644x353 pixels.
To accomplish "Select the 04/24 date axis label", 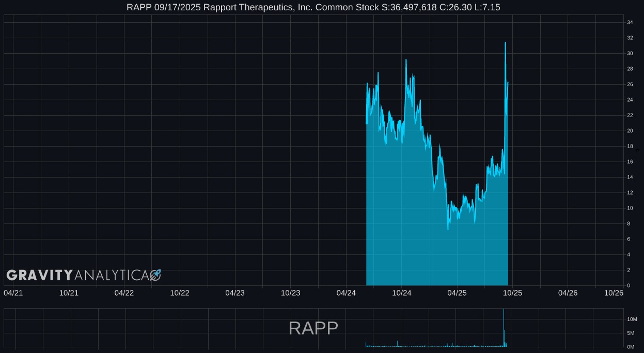I will (346, 293).
